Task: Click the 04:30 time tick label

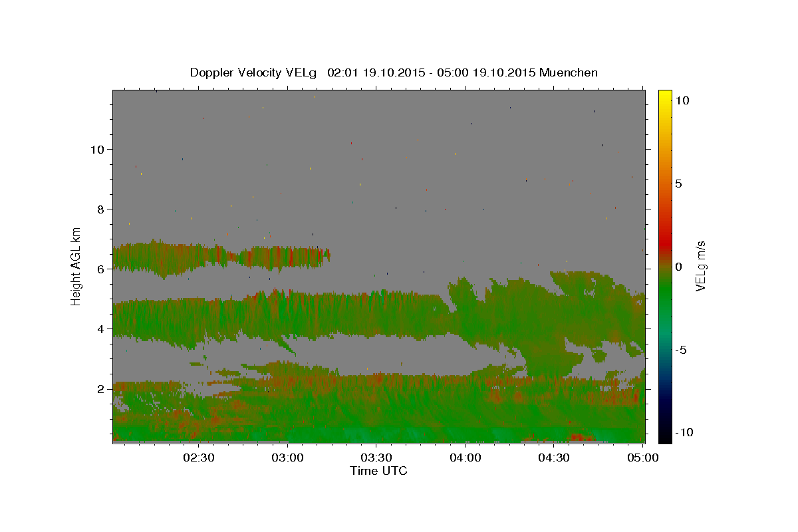Action: (554, 458)
